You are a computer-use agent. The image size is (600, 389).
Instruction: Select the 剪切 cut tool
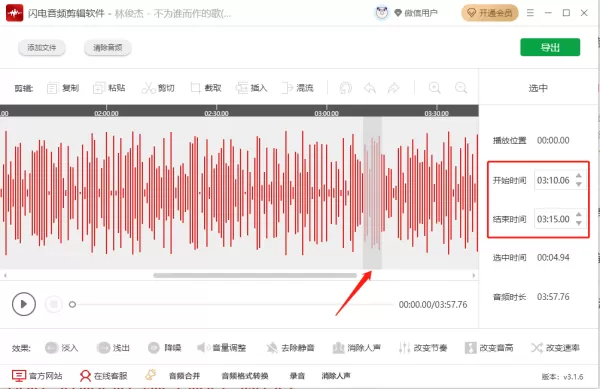[x=158, y=88]
